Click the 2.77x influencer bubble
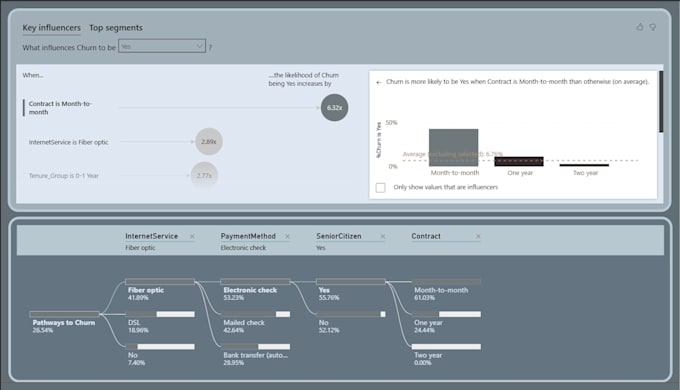Viewport: 680px width, 390px height. point(204,175)
